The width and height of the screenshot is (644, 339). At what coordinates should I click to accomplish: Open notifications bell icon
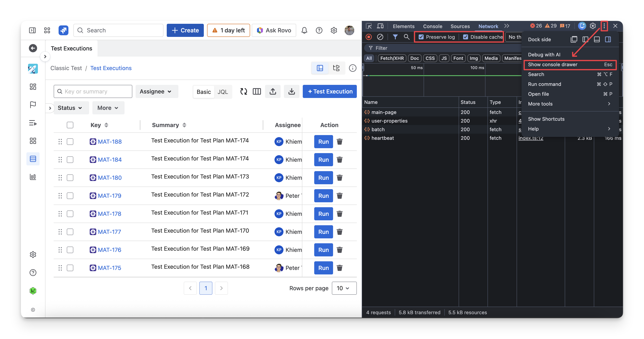tap(304, 31)
